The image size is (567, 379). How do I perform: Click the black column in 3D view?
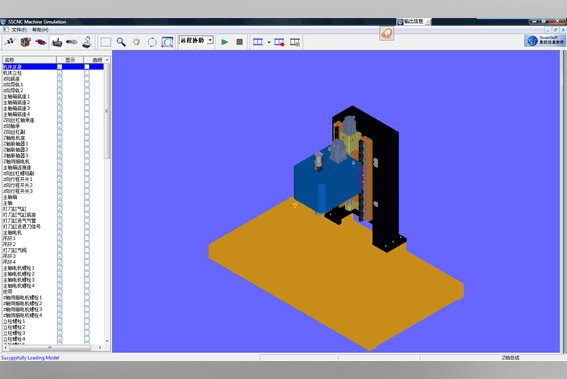pos(385,181)
